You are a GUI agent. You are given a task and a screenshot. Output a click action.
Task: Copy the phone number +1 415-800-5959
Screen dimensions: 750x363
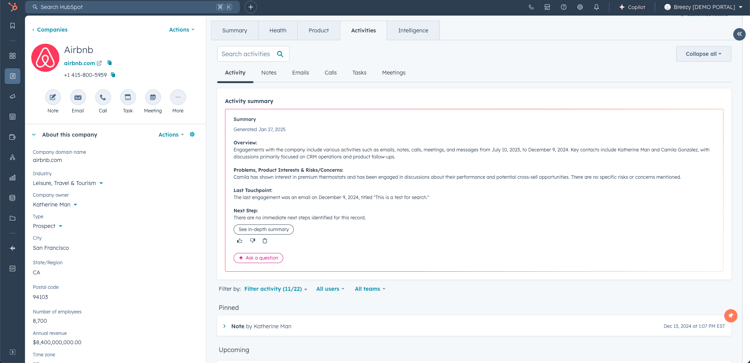113,75
